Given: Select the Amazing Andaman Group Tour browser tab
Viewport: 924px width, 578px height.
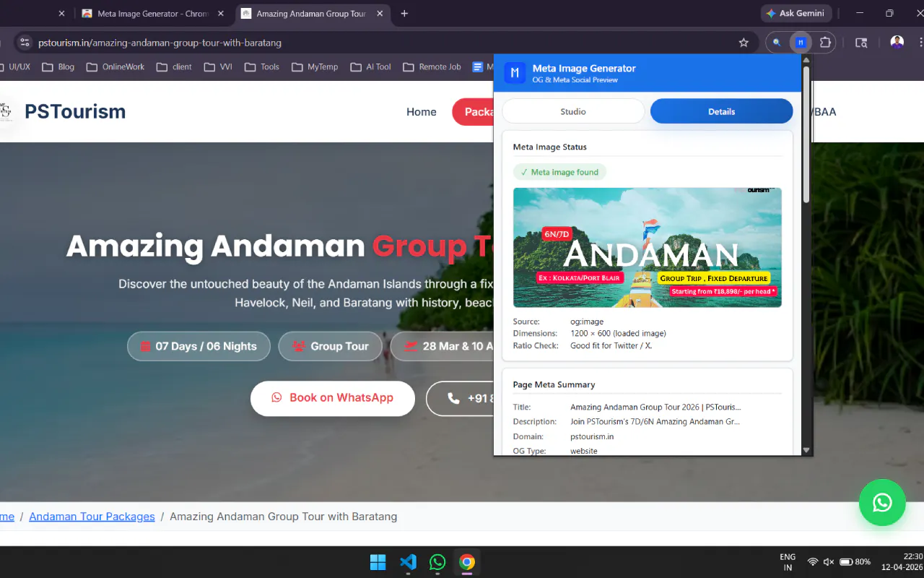Looking at the screenshot, I should [313, 14].
